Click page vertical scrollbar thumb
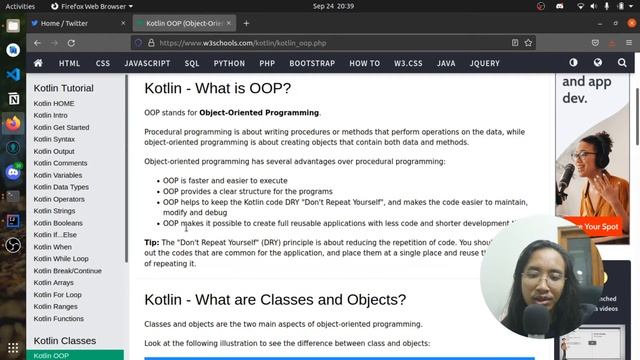The height and width of the screenshot is (360, 640). 637,116
